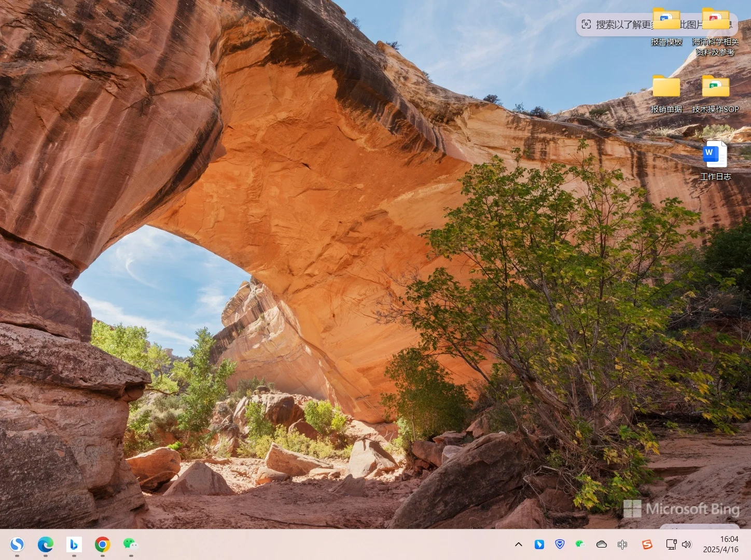Screen dimensions: 751x560
Task: Select the 技术操作SOP folder on the desktop
Action: coord(716,94)
